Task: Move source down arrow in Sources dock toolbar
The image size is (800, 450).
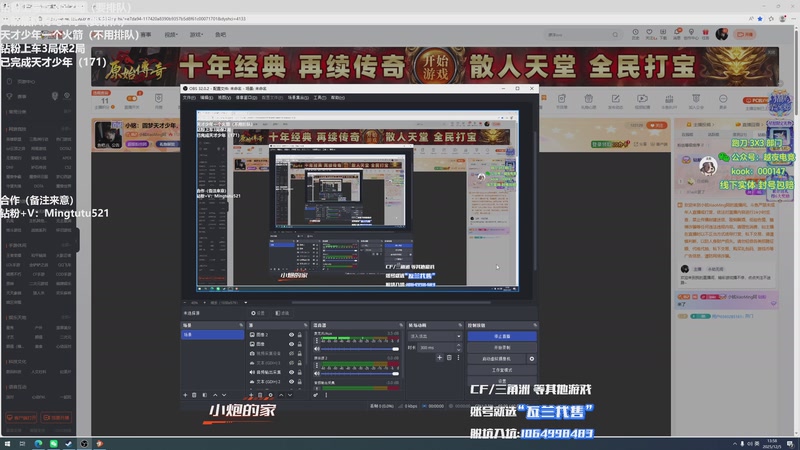Action: point(290,395)
